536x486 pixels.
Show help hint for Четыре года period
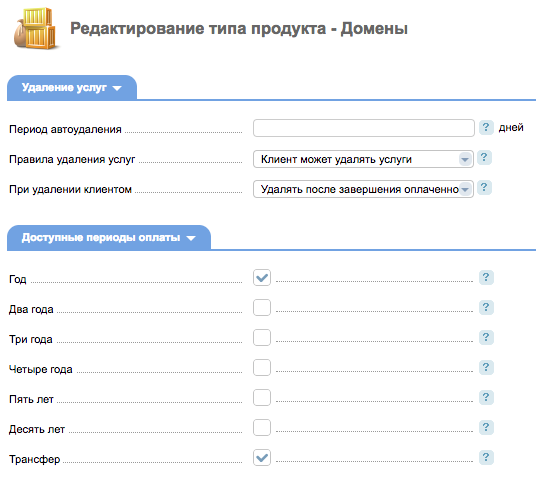486,367
